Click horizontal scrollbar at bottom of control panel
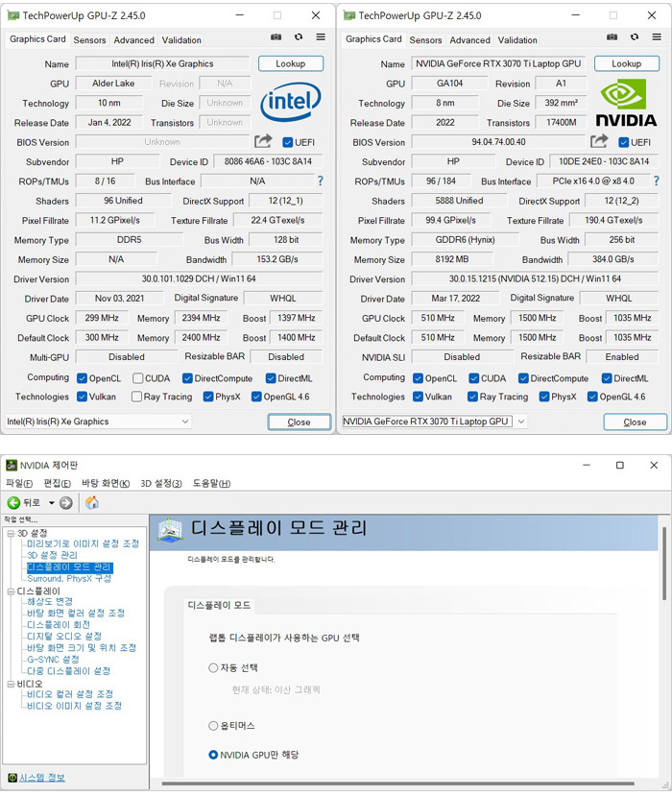The height and width of the screenshot is (796, 672). [x=398, y=784]
